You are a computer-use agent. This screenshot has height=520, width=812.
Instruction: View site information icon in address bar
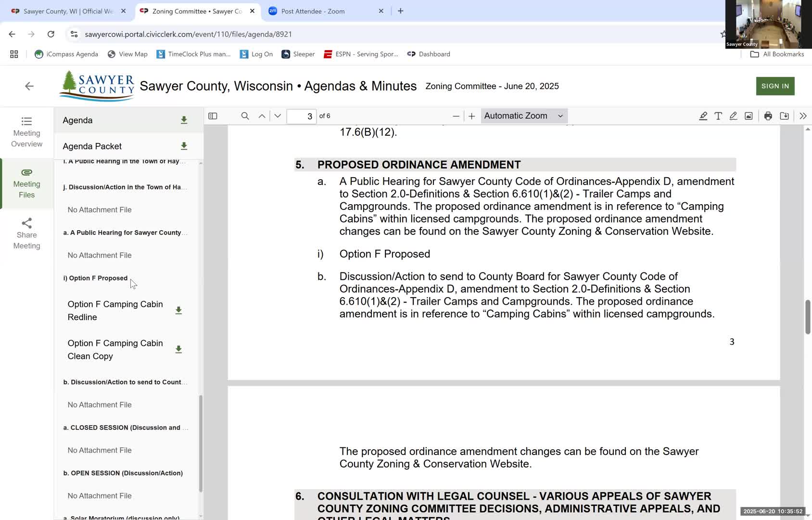coord(74,34)
